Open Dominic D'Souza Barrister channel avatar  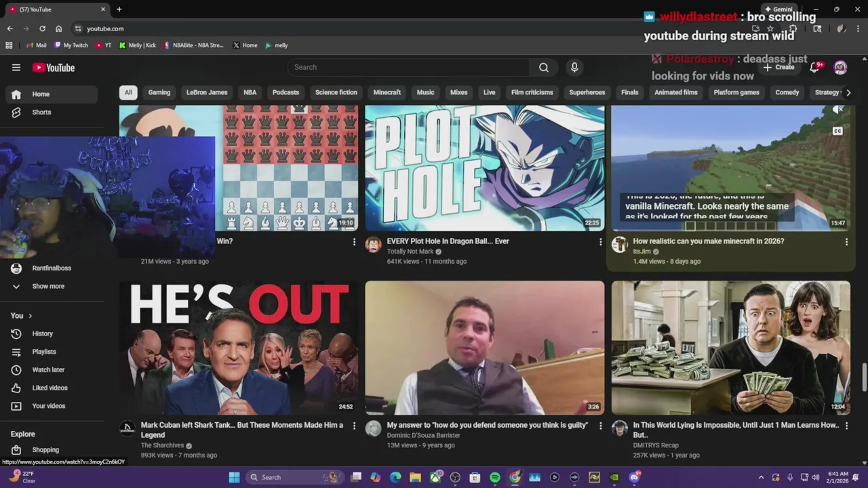pyautogui.click(x=374, y=428)
